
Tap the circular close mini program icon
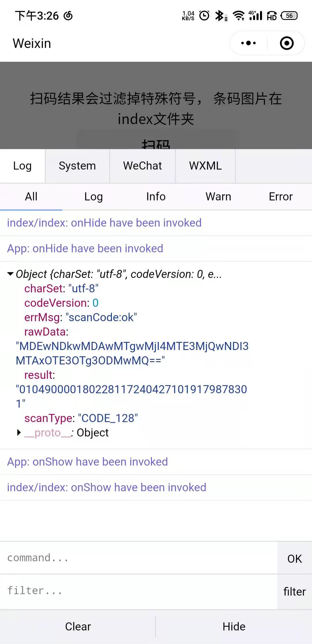pyautogui.click(x=287, y=43)
